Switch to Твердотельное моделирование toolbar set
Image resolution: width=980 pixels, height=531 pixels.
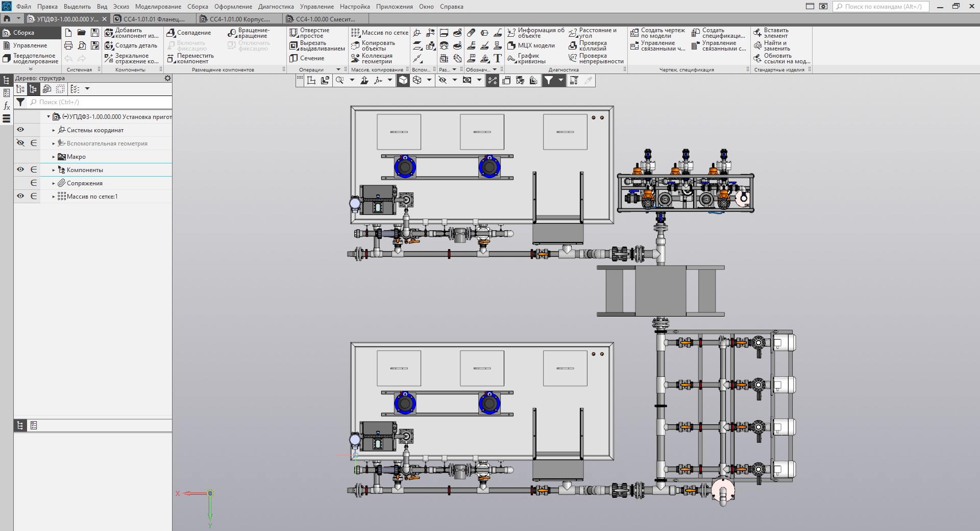pyautogui.click(x=31, y=59)
